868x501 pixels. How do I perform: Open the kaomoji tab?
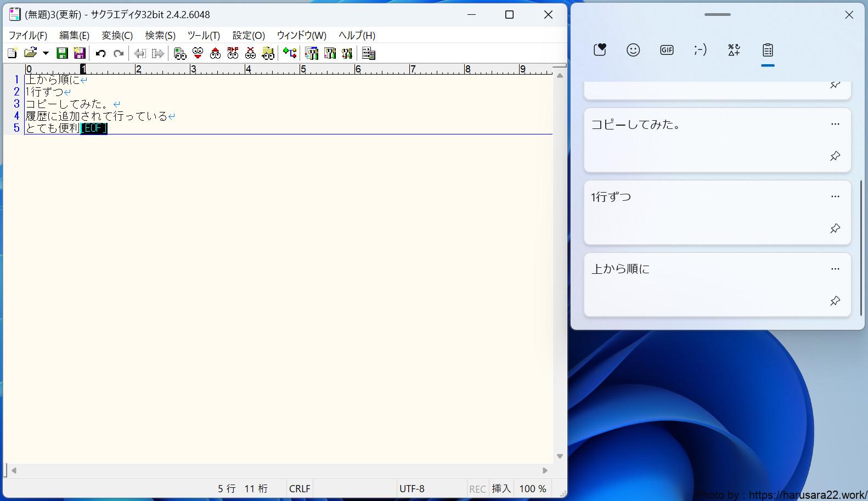click(700, 50)
